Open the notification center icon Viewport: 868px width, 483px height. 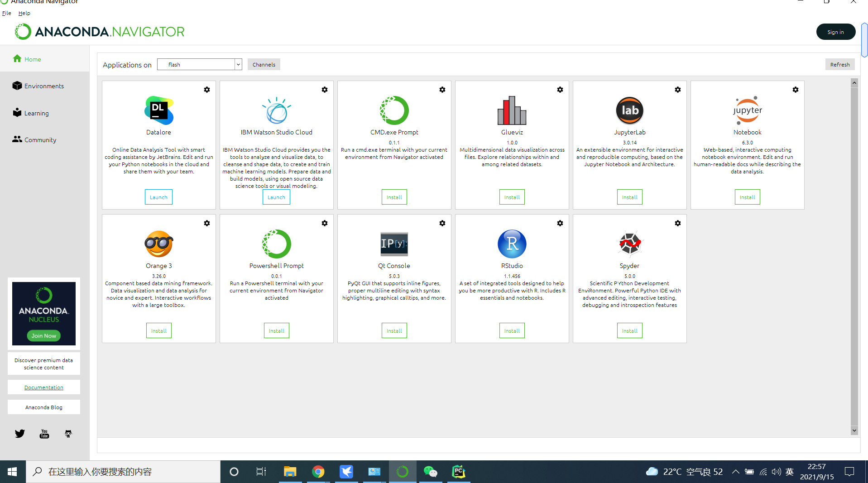pyautogui.click(x=849, y=472)
